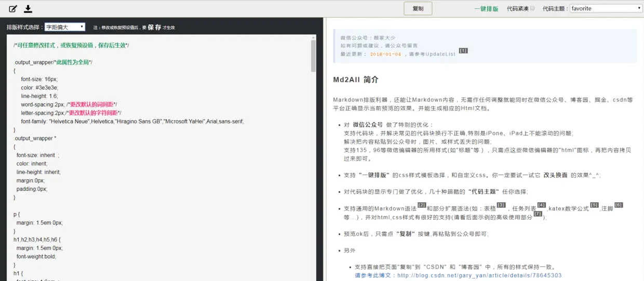Click the 可任意修改样式 comment line
Image resolution: width=644 pixels, height=281 pixels.
[71, 46]
